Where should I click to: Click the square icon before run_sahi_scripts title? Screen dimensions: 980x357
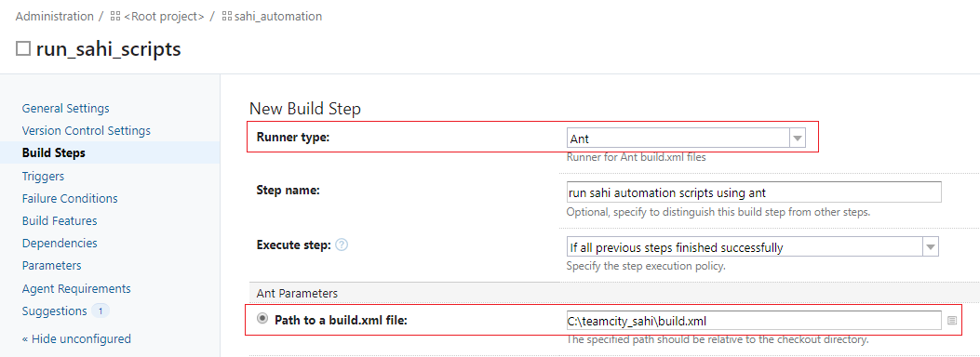[23, 48]
